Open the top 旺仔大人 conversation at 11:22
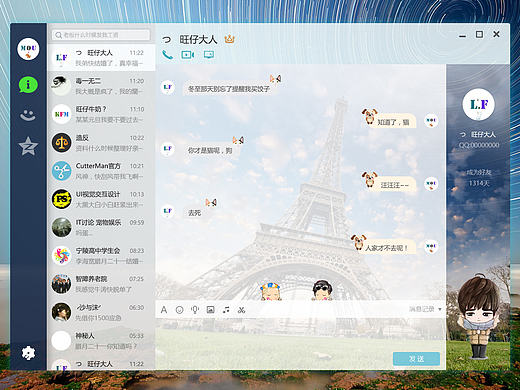Screen dimensions: 520x390 (101, 58)
